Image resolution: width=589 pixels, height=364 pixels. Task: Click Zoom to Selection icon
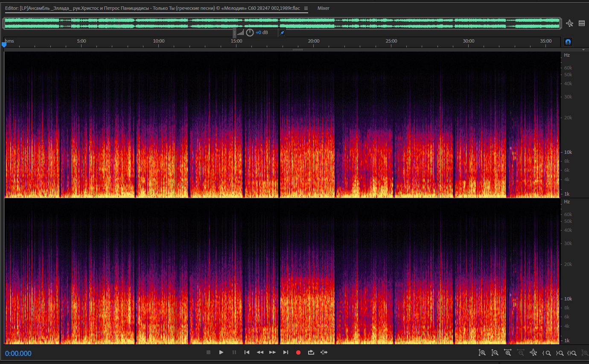click(x=572, y=353)
